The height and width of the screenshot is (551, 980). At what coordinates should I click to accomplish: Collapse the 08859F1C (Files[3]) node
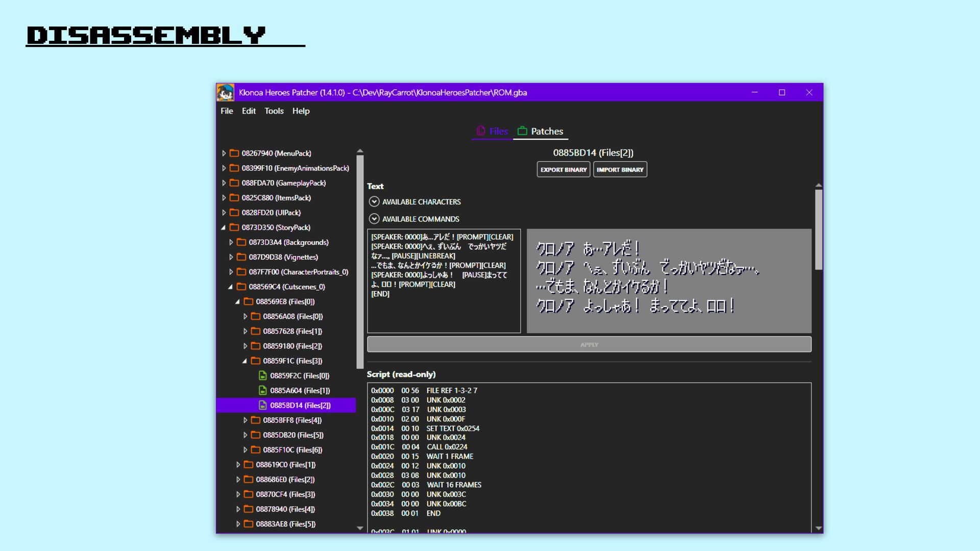244,361
